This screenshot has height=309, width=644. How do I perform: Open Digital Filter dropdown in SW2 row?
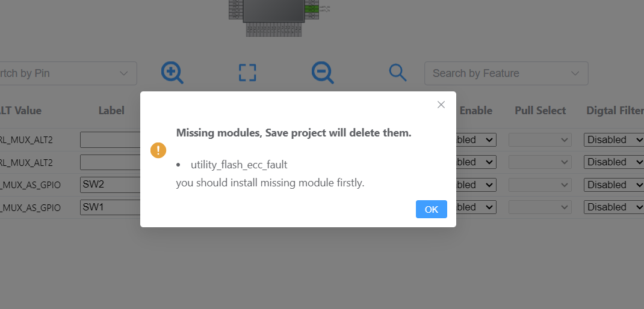pyautogui.click(x=613, y=185)
